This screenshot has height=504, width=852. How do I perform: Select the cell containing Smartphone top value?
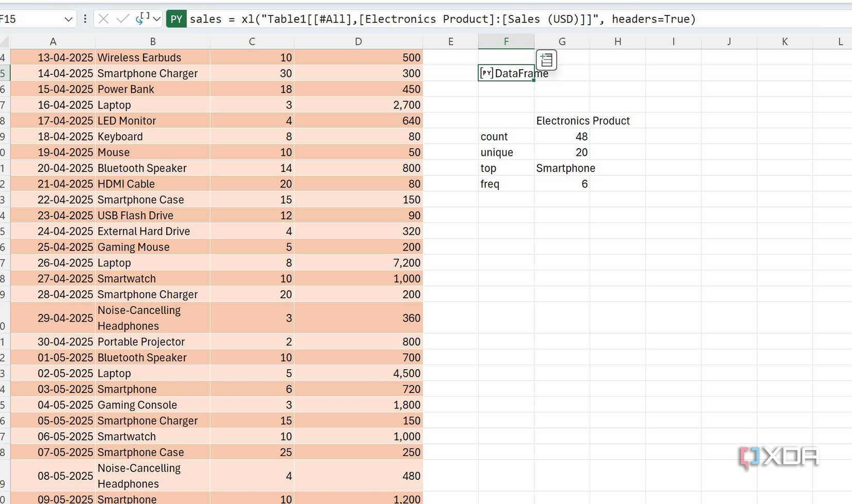coord(566,168)
